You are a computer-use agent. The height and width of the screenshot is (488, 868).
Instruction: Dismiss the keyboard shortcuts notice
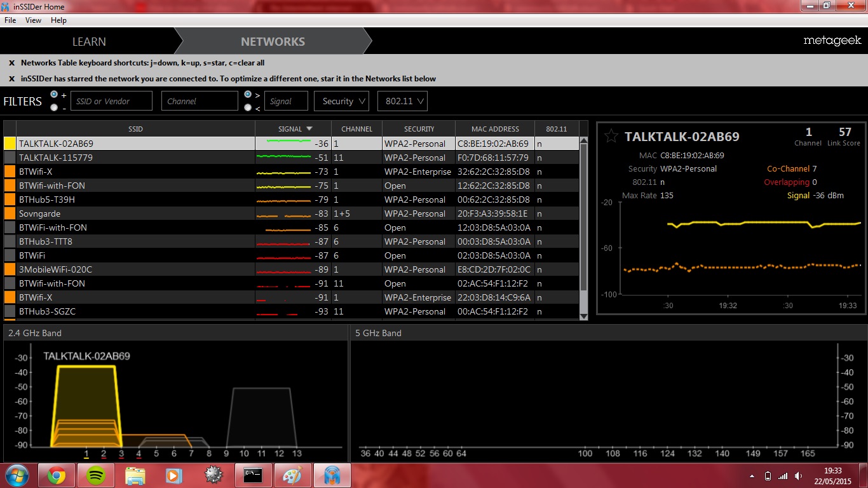(x=11, y=63)
